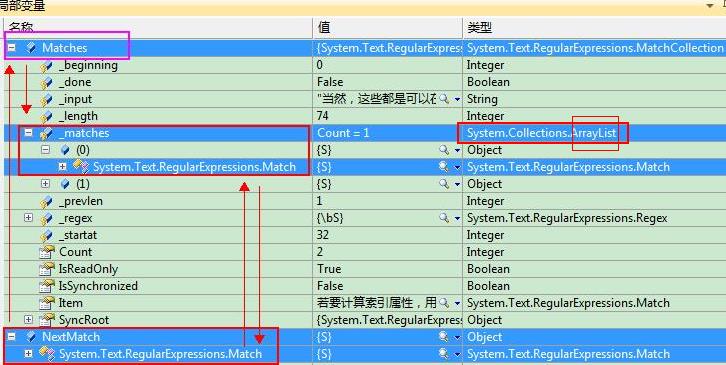Viewport: 726px width, 365px height.
Task: Open visualizer magnifier for (0) row
Action: pyautogui.click(x=444, y=150)
